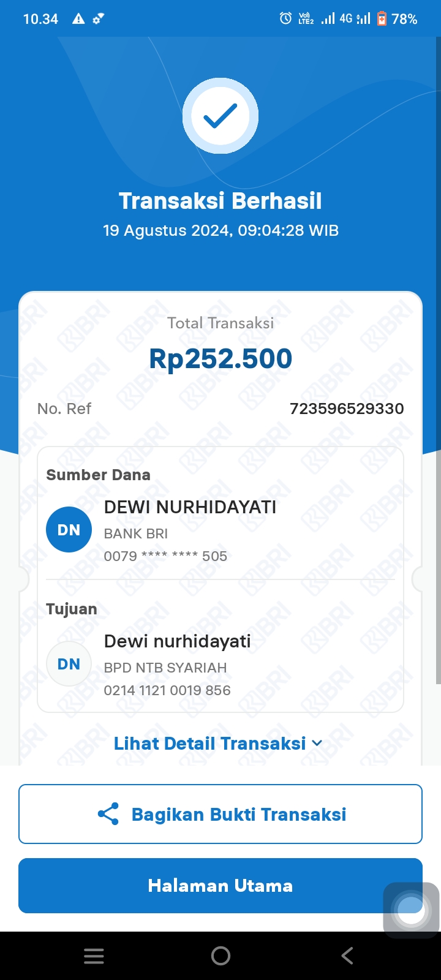Tap the warning triangle status icon

(78, 19)
